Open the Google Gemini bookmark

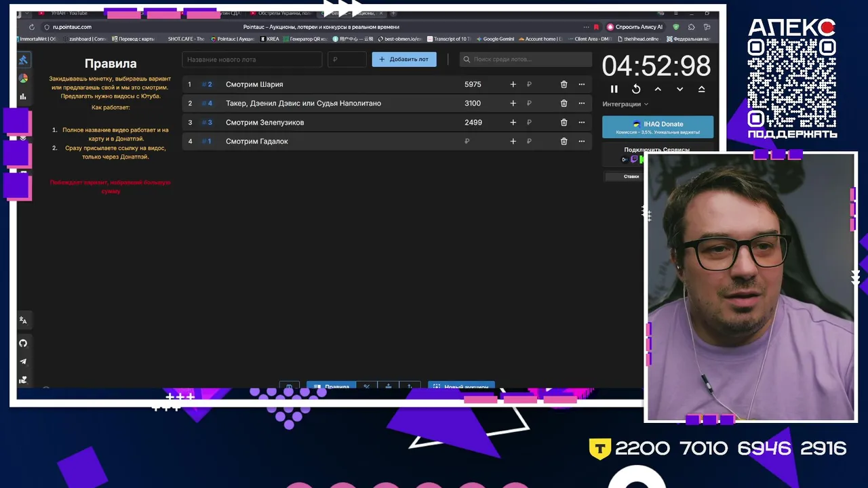[495, 39]
